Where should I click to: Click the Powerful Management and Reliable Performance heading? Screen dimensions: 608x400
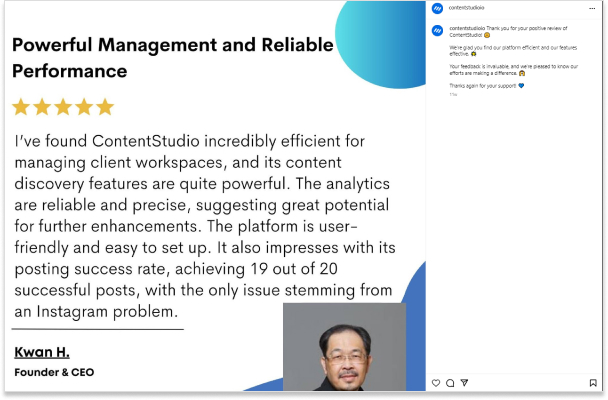coord(173,58)
